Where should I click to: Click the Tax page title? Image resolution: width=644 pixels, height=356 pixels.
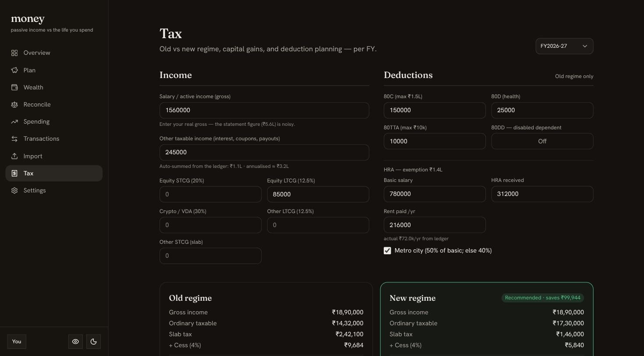(x=171, y=34)
